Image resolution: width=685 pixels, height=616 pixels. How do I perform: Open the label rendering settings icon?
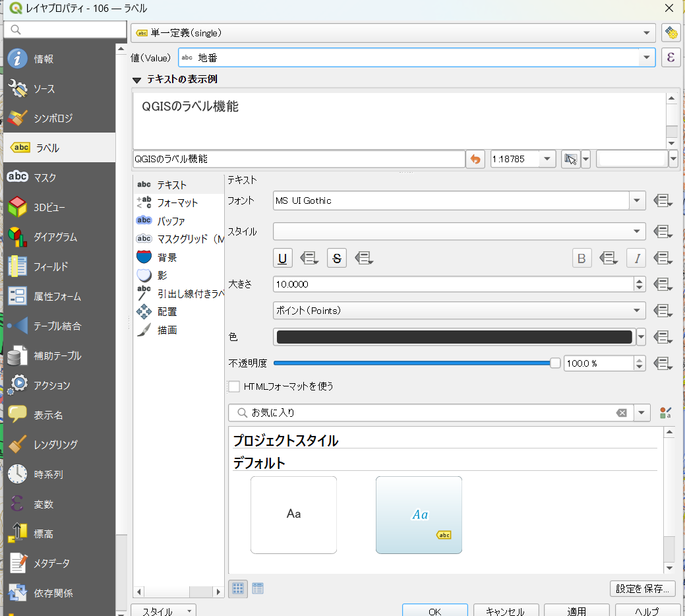670,33
